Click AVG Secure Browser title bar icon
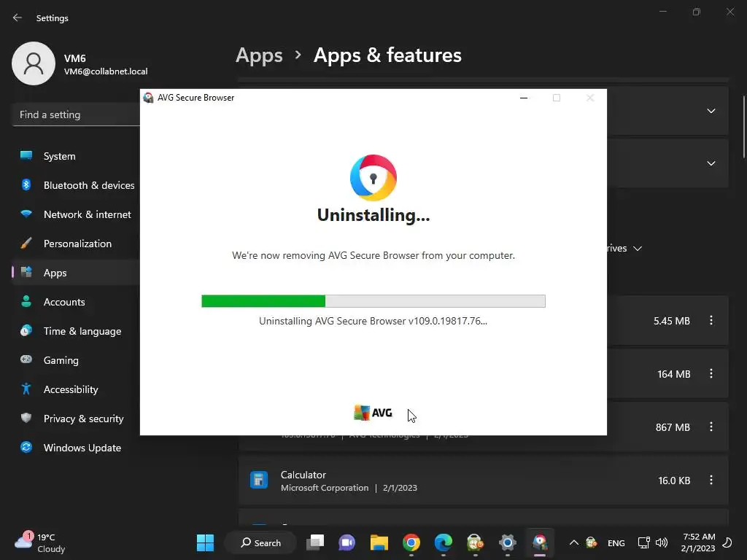Screen dimensions: 747x560 (148, 98)
